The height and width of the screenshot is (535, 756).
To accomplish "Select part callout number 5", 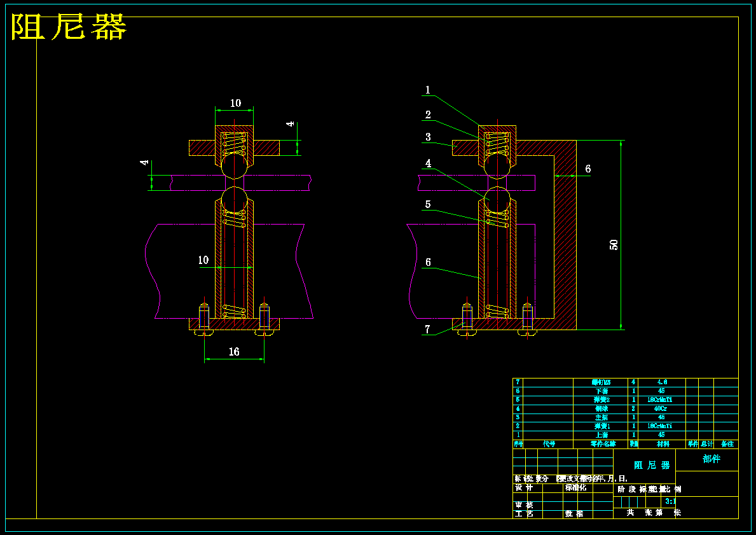I will tap(428, 204).
